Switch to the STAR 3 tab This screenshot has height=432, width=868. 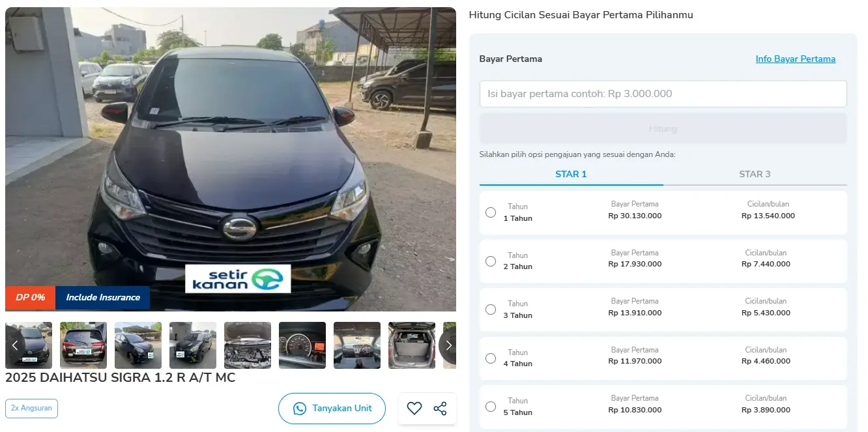click(x=755, y=174)
